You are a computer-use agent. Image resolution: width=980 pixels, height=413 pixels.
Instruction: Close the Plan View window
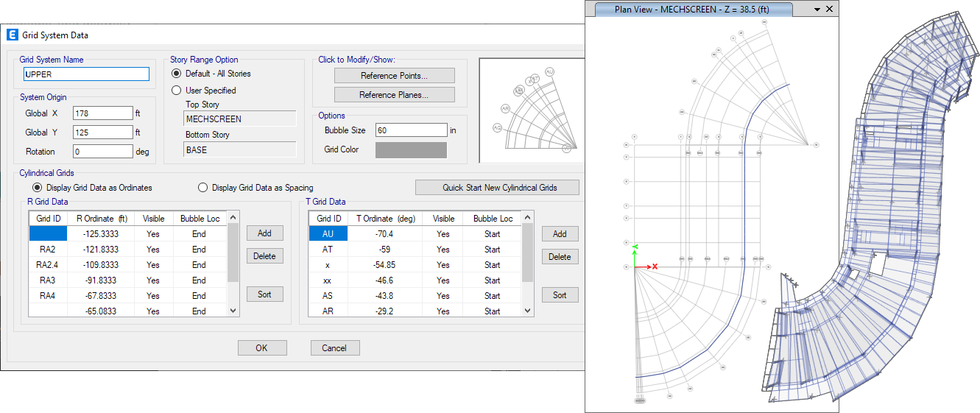829,10
